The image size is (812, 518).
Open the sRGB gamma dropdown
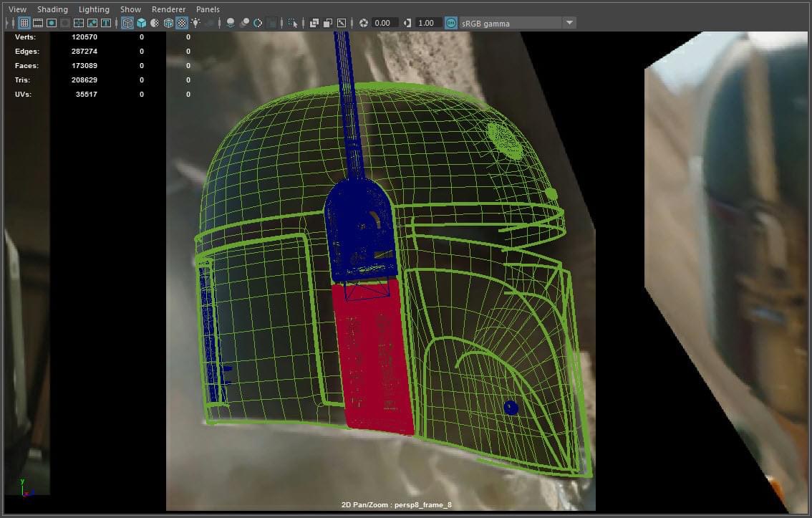click(x=569, y=23)
